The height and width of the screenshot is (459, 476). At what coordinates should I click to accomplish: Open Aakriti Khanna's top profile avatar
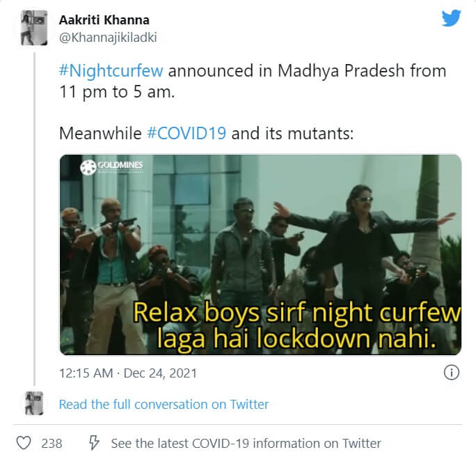point(34,28)
